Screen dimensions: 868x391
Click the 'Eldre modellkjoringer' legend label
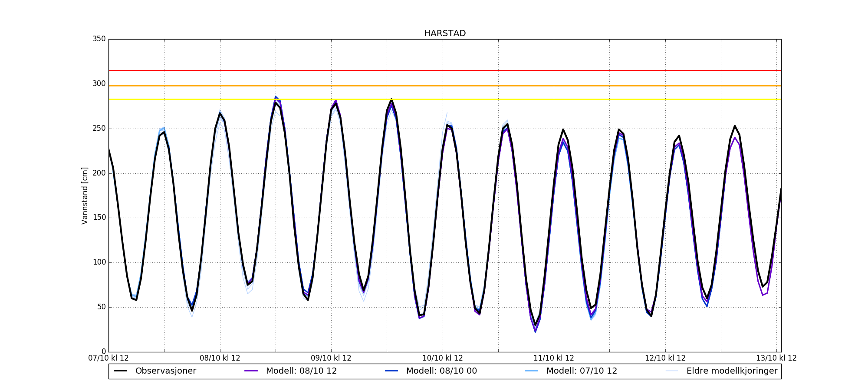[x=732, y=371]
